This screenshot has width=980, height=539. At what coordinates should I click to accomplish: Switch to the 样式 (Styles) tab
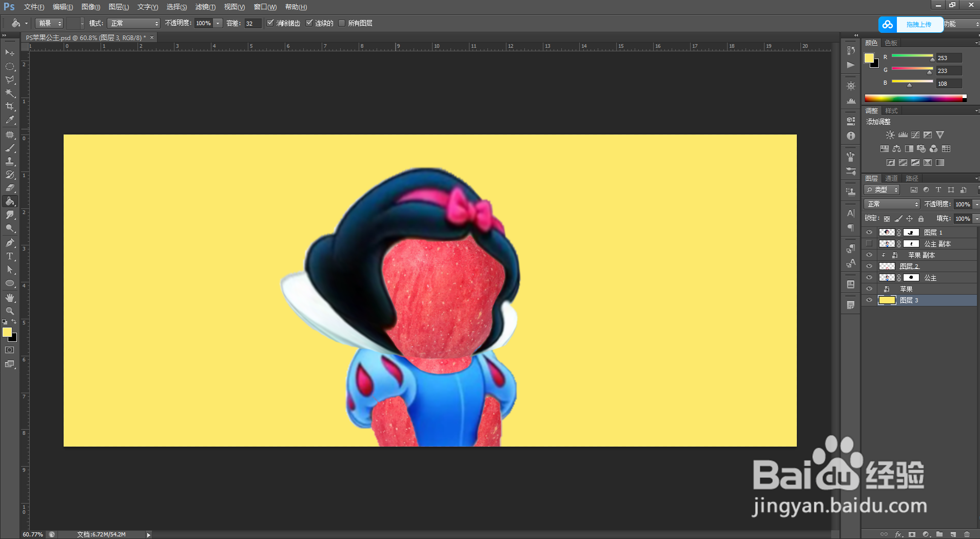892,111
